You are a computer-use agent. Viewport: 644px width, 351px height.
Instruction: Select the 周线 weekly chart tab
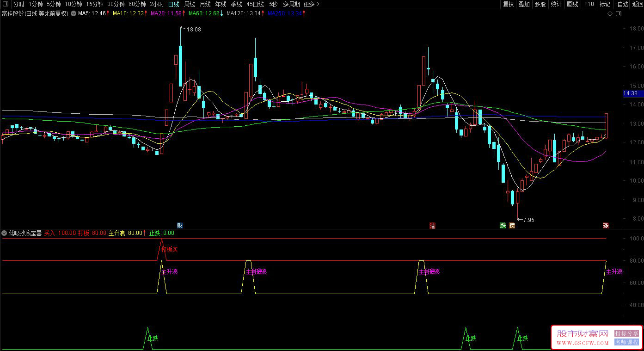click(x=190, y=4)
